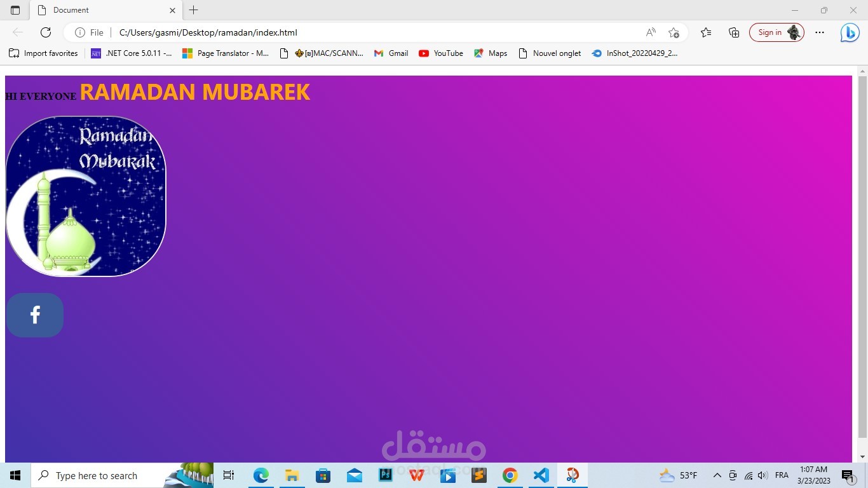Expand hidden system tray icons
This screenshot has height=488, width=868.
tap(717, 475)
